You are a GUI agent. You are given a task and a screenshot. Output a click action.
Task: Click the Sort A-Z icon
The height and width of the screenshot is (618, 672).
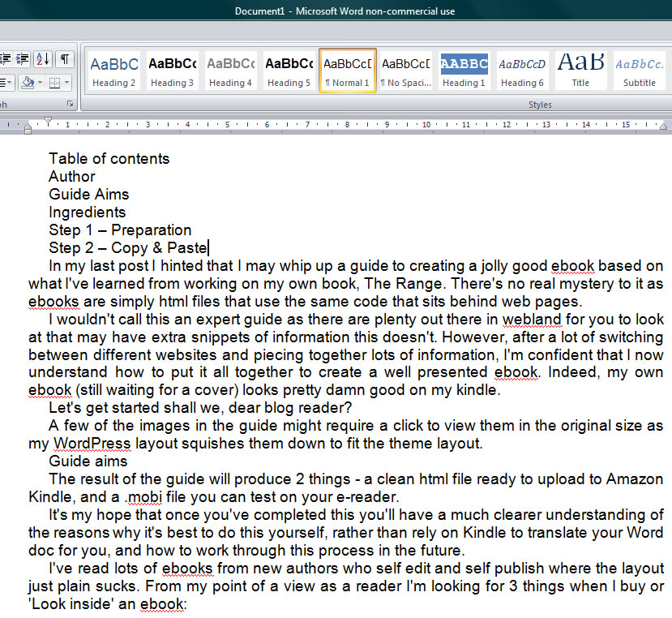click(x=43, y=59)
